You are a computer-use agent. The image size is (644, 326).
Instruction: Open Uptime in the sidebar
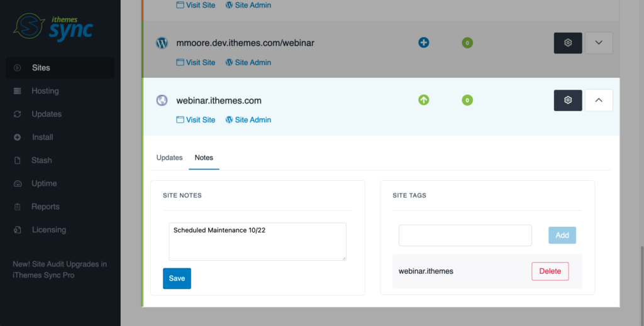tap(44, 183)
